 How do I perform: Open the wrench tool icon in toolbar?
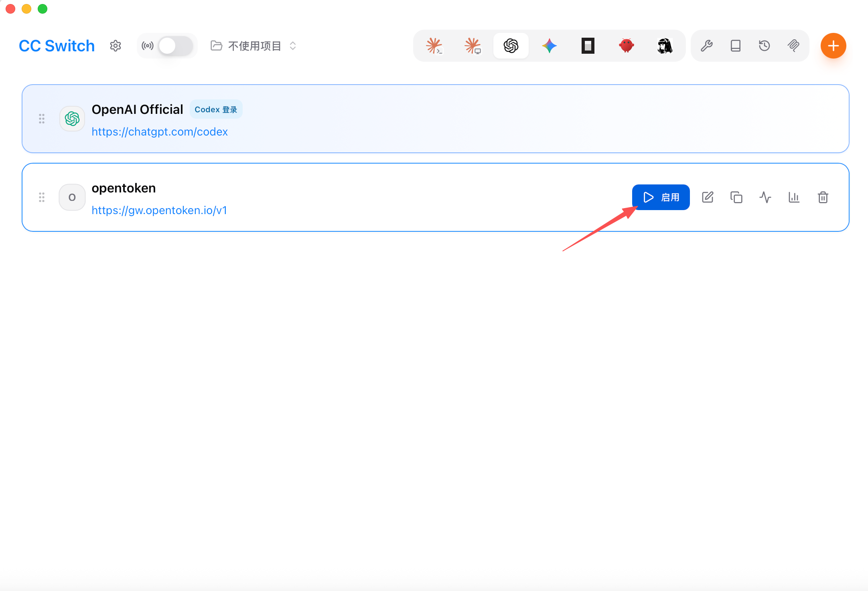[x=707, y=46]
